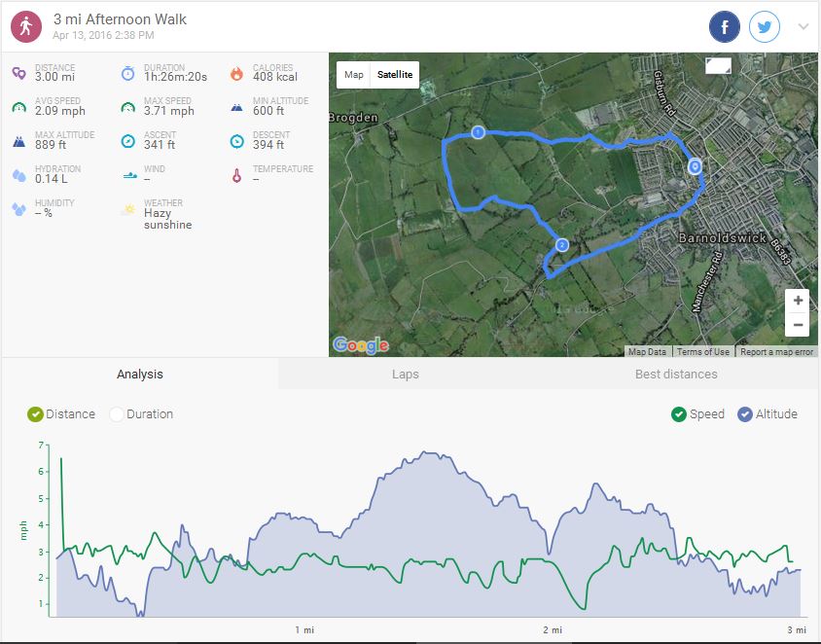Open the Best distances tab
821x644 pixels.
[x=675, y=375]
